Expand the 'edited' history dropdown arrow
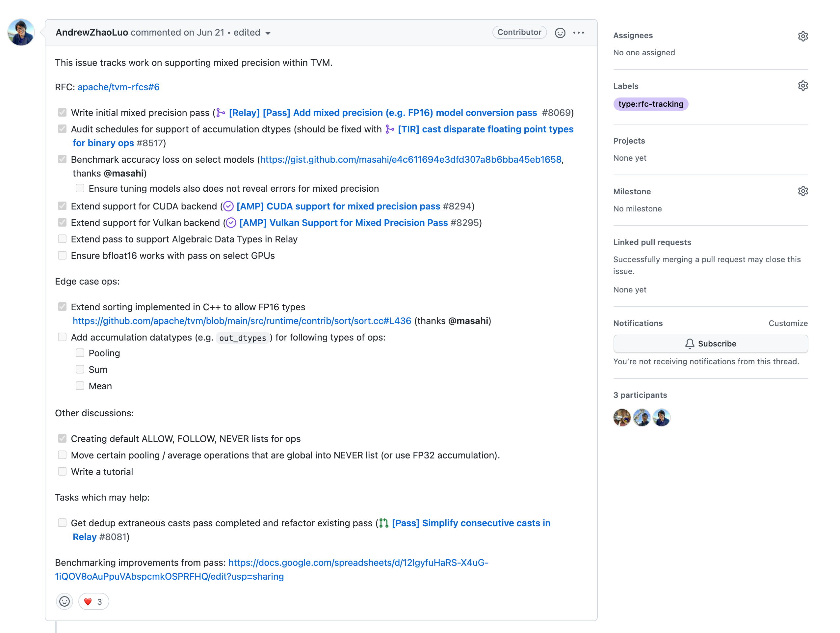 click(268, 34)
